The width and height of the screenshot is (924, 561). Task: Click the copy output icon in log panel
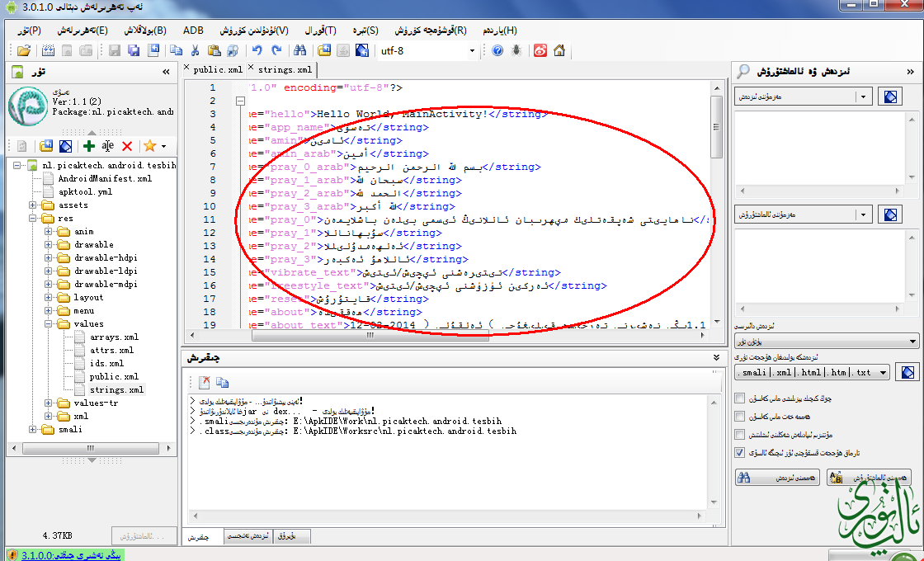(x=222, y=383)
